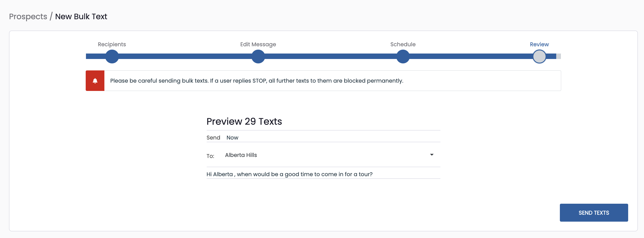The image size is (644, 238).
Task: Click the red bell alert icon
Action: [x=95, y=81]
